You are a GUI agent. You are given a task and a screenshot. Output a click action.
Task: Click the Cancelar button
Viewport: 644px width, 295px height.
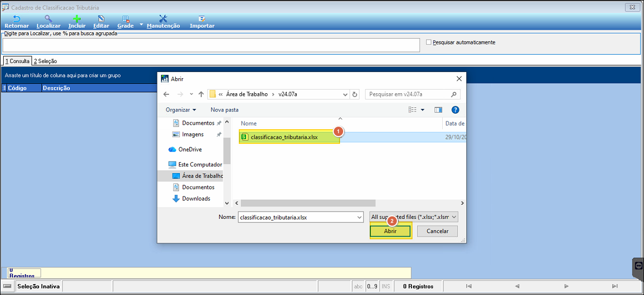[438, 231]
